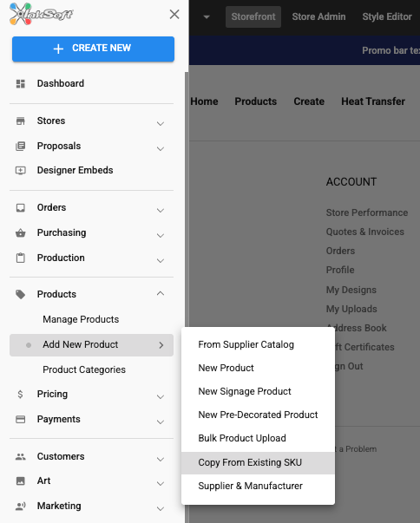Close the sidebar with the X
The height and width of the screenshot is (523, 420).
(x=174, y=15)
